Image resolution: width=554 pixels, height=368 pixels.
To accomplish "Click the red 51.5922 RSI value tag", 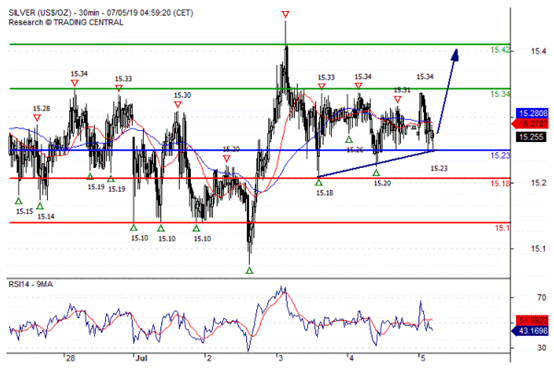I will [532, 320].
